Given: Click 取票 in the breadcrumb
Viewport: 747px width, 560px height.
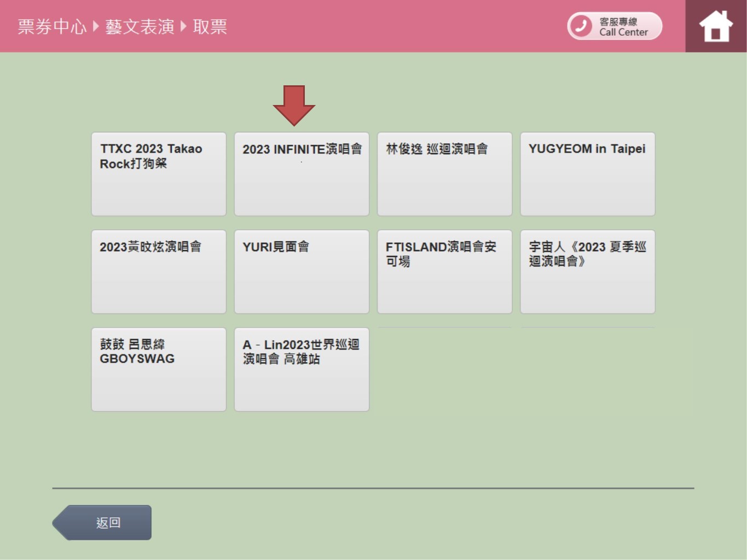Looking at the screenshot, I should (x=210, y=26).
